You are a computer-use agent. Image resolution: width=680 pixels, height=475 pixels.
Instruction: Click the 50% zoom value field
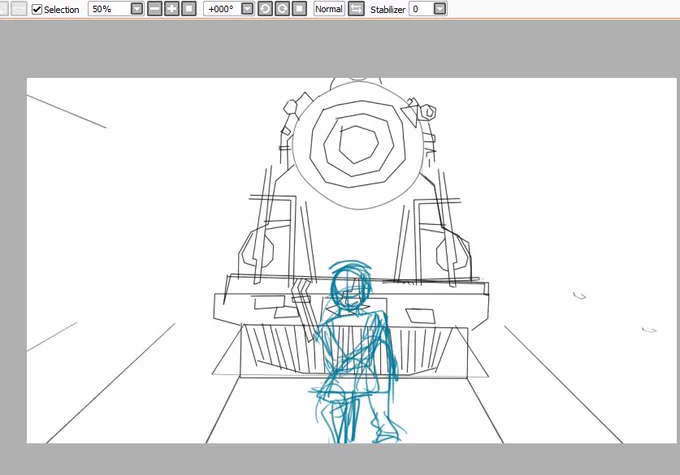[x=110, y=9]
